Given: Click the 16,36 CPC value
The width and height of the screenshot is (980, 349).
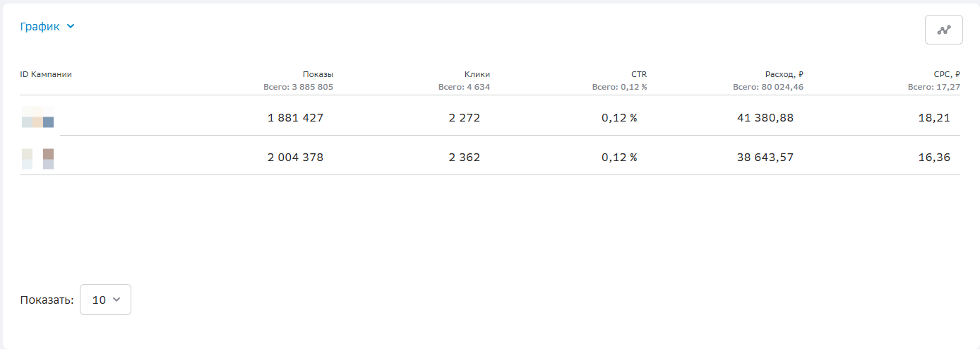Looking at the screenshot, I should (x=936, y=158).
